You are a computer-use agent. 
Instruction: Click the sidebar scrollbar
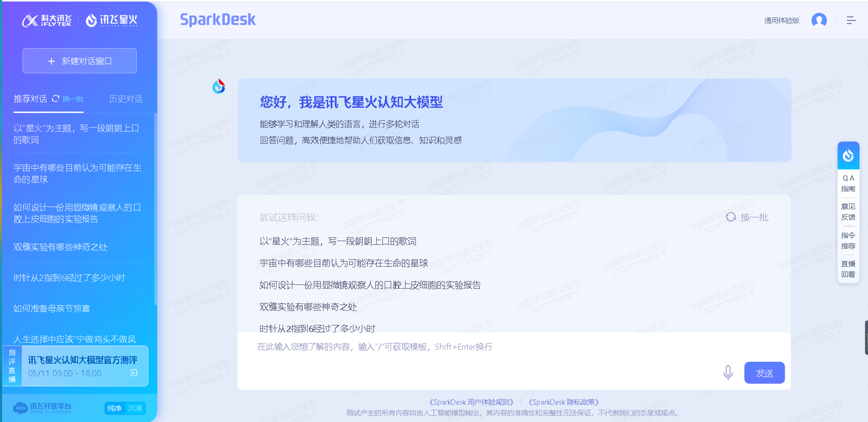click(156, 210)
